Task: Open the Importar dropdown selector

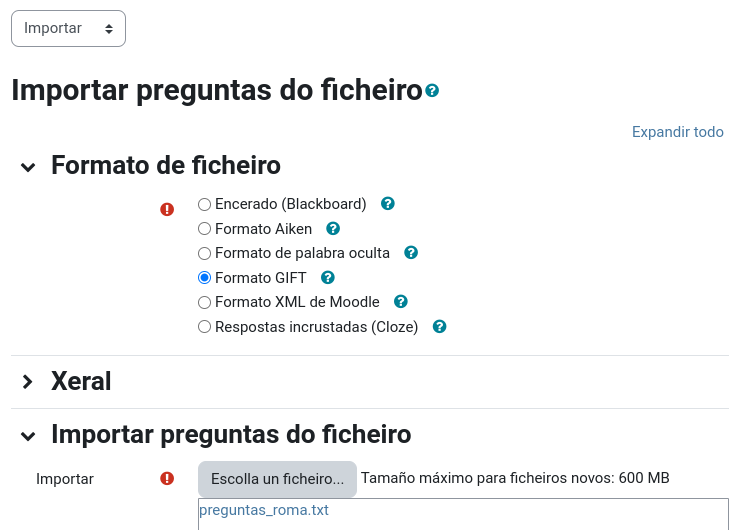Action: 68,28
